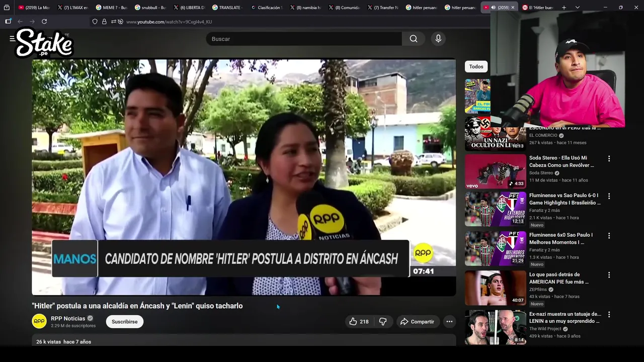Switch to the '(6) LIBERTA D' tab
Image resolution: width=644 pixels, height=362 pixels.
tap(190, 8)
